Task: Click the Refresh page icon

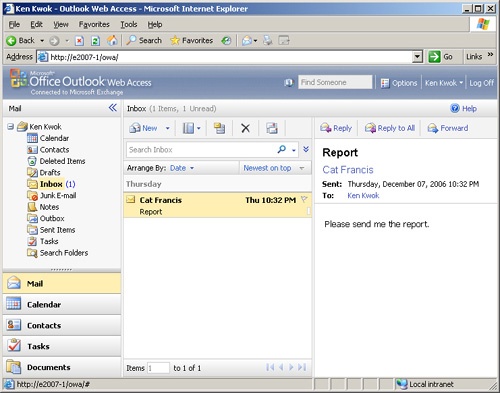Action: point(95,41)
